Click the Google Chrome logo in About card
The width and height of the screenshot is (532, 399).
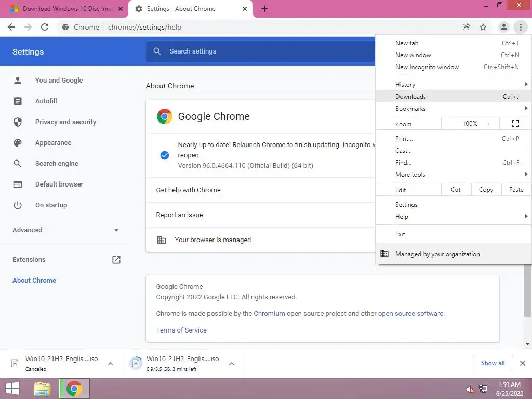coord(165,116)
